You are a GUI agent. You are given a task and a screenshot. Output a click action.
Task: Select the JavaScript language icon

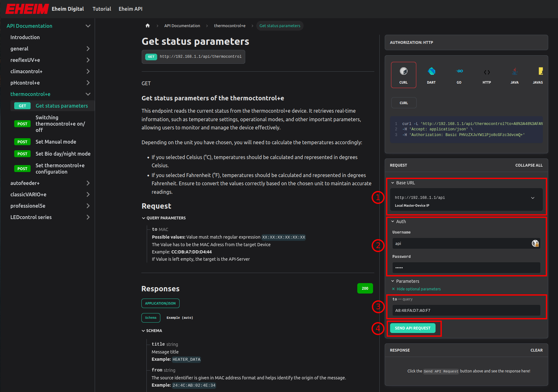538,75
